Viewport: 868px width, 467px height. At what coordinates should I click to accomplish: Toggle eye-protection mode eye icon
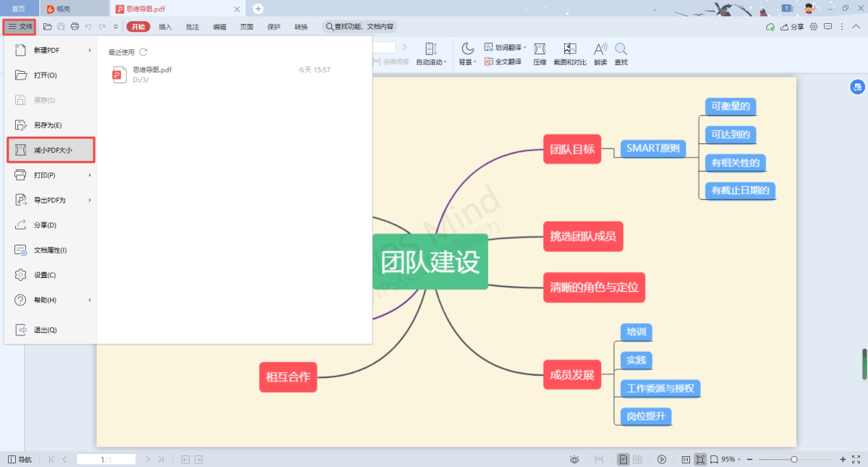point(574,459)
